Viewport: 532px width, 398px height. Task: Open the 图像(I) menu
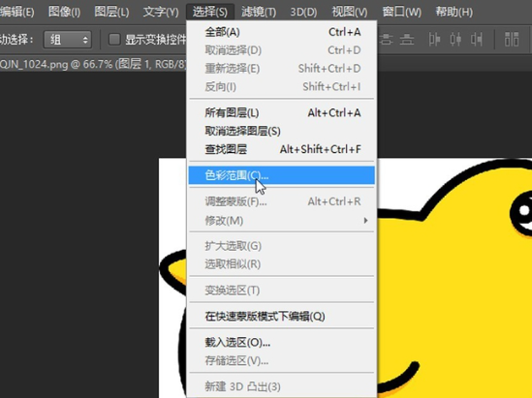pyautogui.click(x=64, y=12)
